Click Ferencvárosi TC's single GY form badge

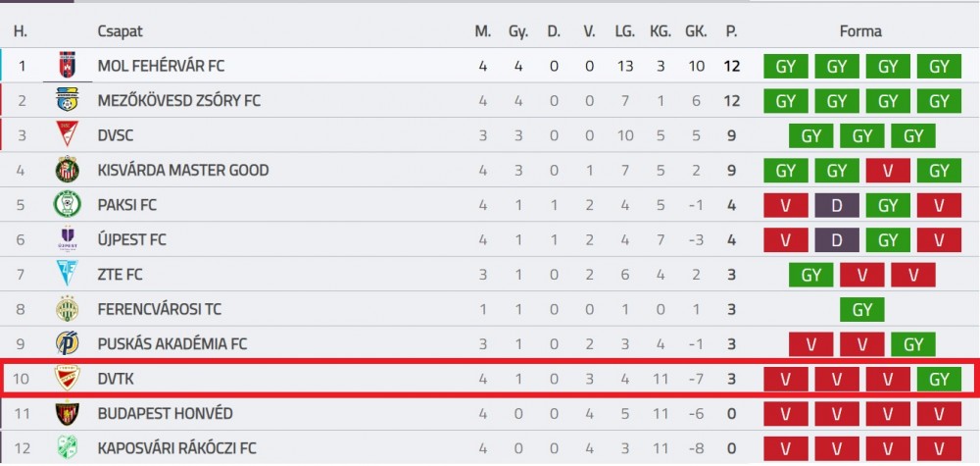point(861,309)
